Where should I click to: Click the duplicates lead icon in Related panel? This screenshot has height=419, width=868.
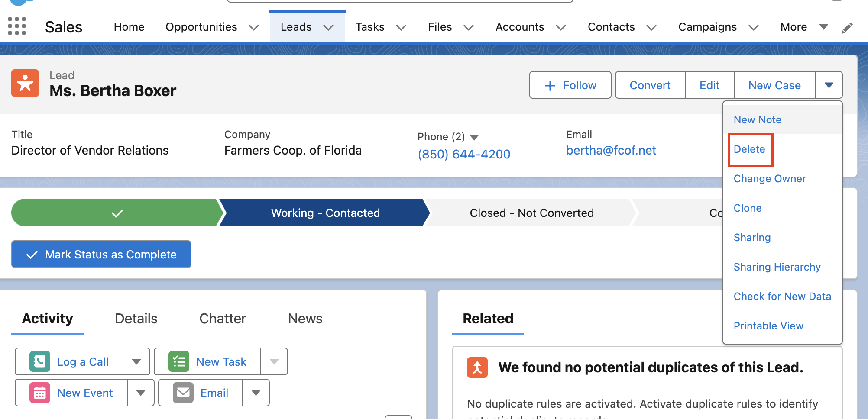coord(476,367)
